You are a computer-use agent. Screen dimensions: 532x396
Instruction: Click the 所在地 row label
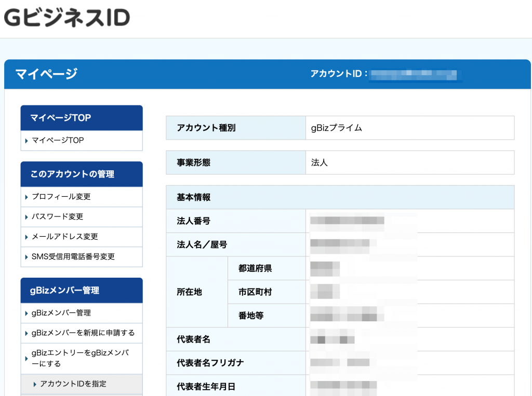(x=189, y=292)
